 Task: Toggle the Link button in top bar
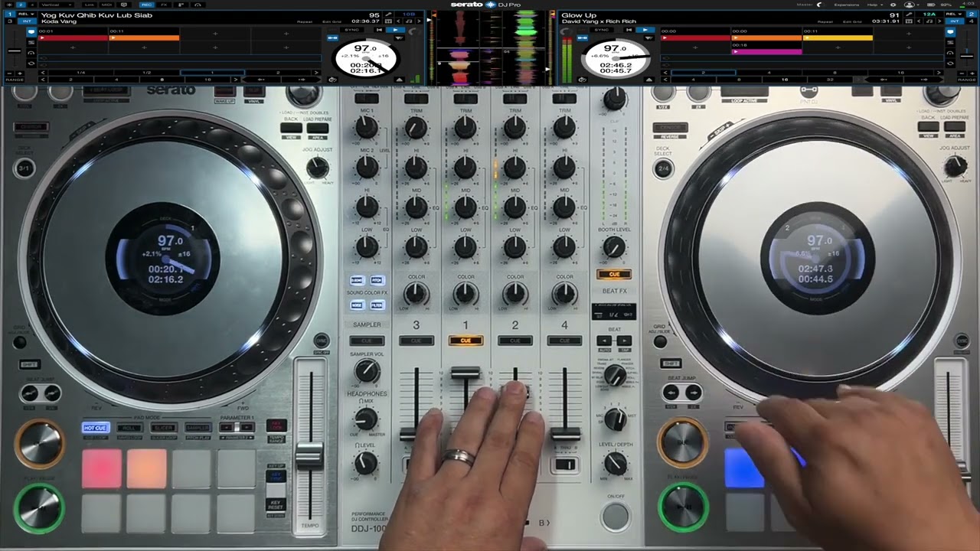pyautogui.click(x=89, y=5)
